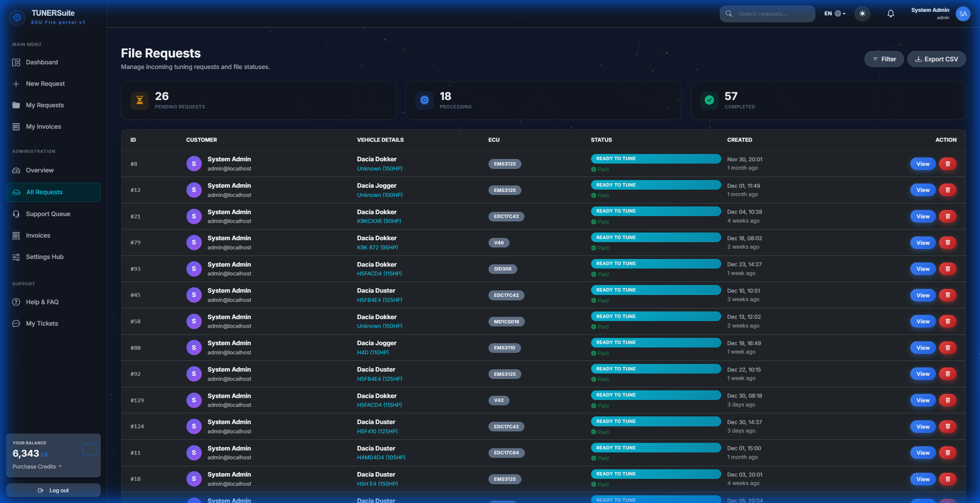
Task: Follow the Purchase Credits link
Action: 37,467
